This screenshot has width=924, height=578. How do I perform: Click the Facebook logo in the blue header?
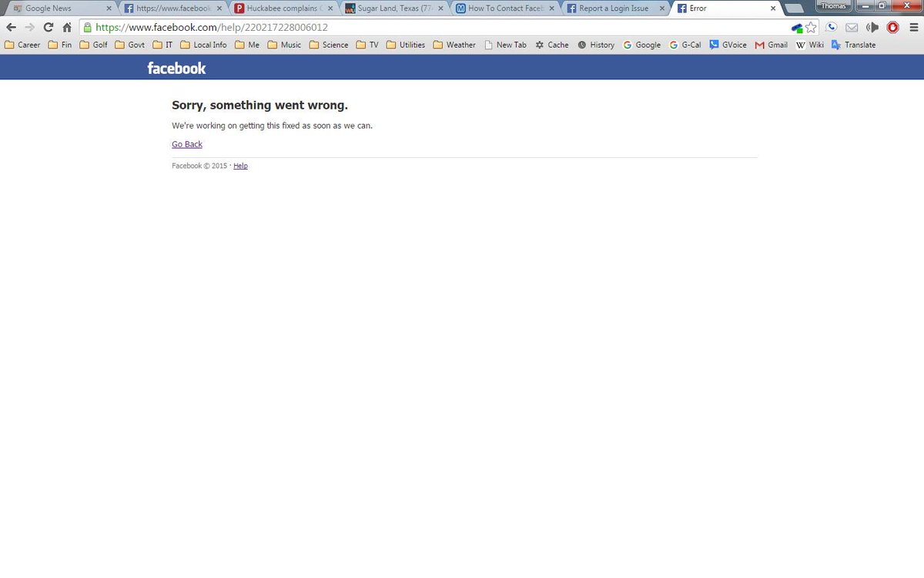[176, 68]
